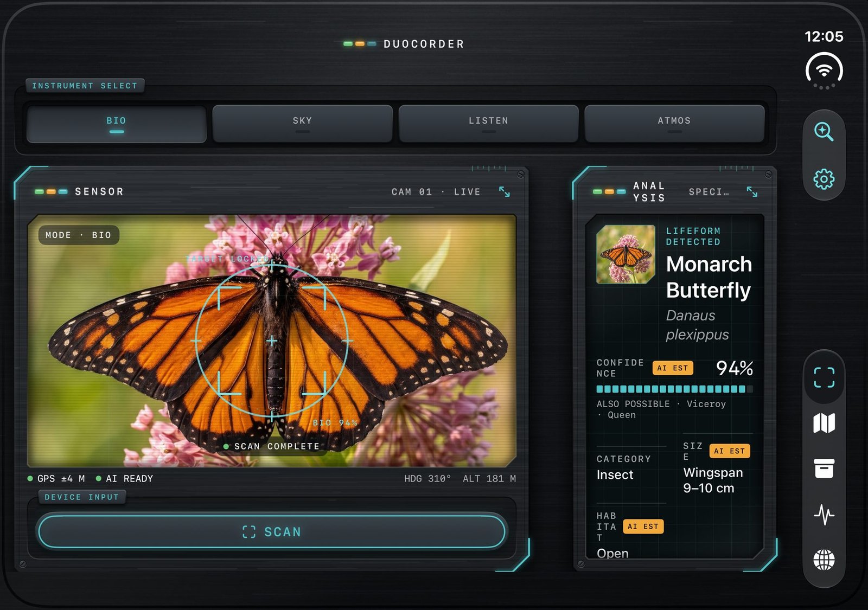868x610 pixels.
Task: Click the 'SCAN COMPLETE' status label
Action: 272,446
